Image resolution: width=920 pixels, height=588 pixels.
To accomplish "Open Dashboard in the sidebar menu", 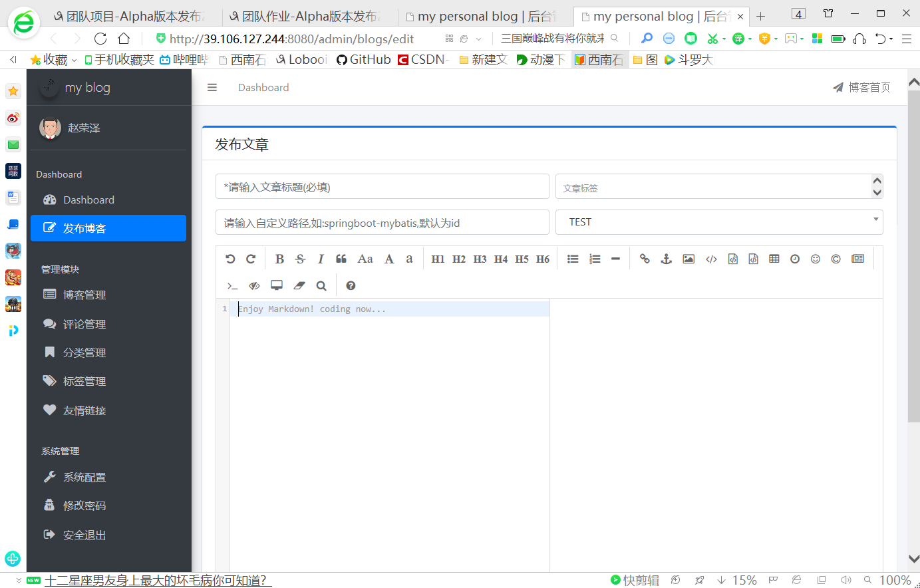I will click(x=108, y=200).
